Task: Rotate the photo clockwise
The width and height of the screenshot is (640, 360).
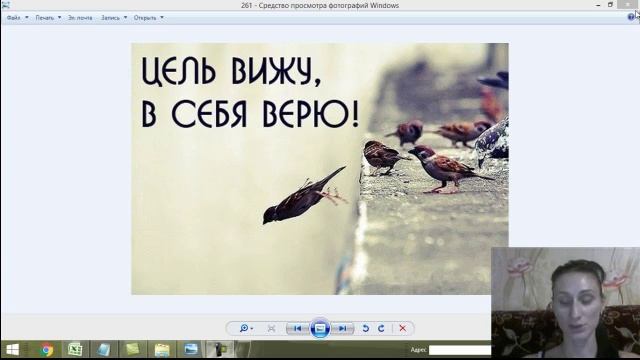Action: pos(381,328)
